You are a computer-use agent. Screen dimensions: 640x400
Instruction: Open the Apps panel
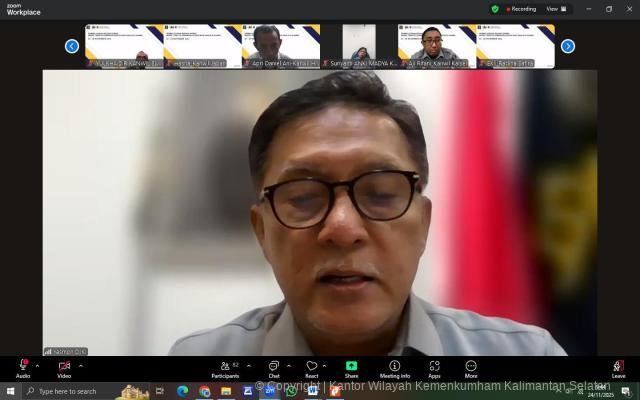coord(434,367)
